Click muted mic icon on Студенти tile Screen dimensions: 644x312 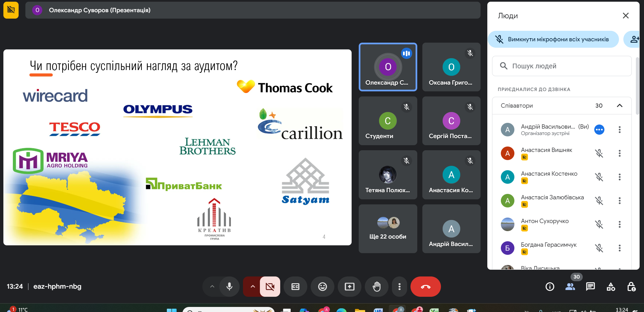[406, 107]
